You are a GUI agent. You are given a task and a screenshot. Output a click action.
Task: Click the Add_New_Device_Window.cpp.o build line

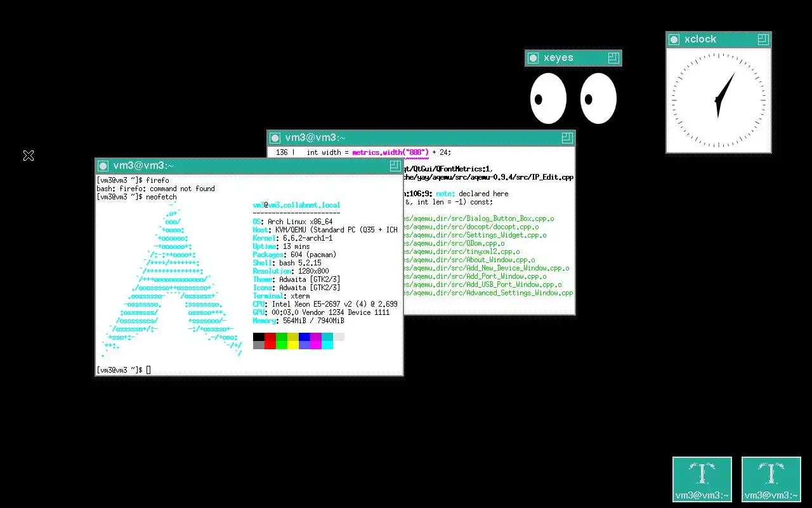click(487, 268)
